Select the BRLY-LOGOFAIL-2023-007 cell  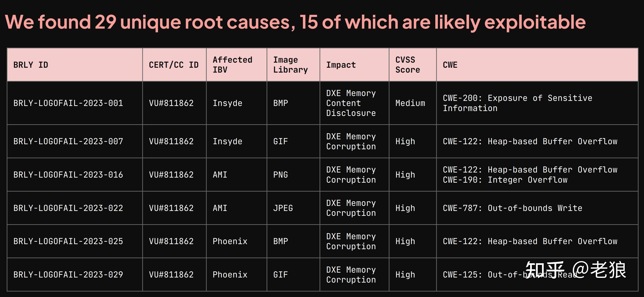68,141
